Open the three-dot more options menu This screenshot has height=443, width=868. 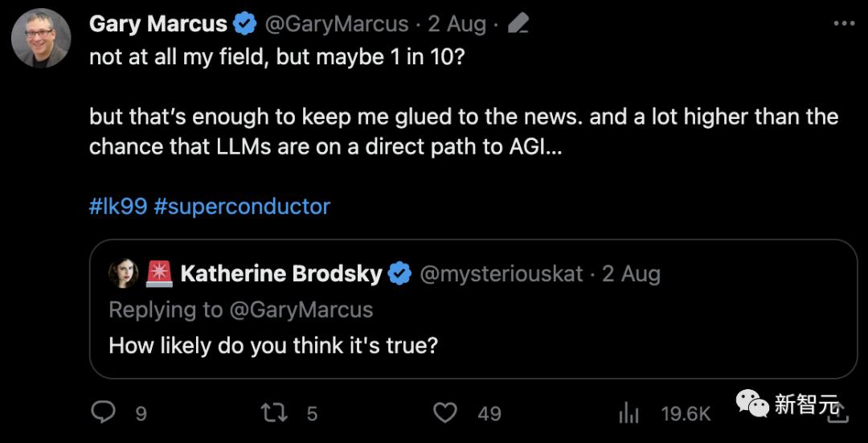coord(843,24)
